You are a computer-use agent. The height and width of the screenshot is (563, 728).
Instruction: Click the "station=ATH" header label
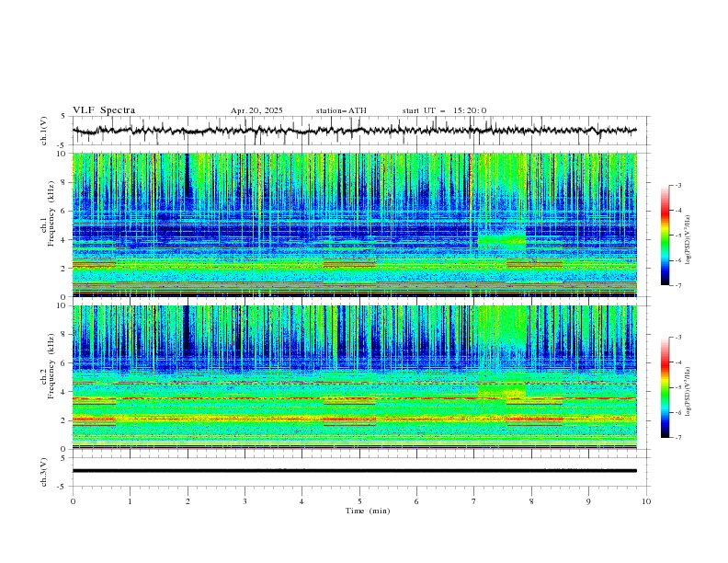point(341,110)
